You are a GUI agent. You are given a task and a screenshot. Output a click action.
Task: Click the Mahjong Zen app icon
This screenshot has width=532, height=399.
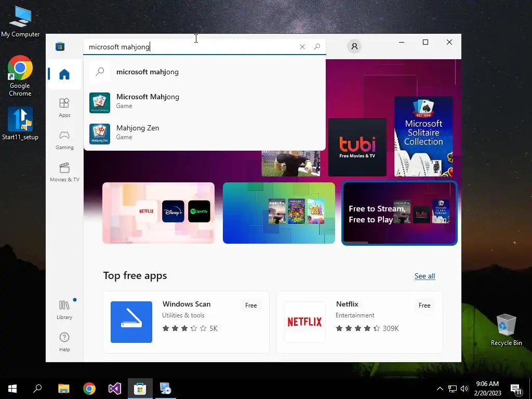pyautogui.click(x=100, y=134)
